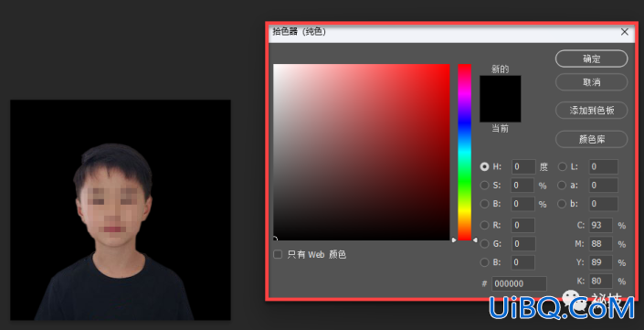Select the Lab a radio button

click(562, 186)
